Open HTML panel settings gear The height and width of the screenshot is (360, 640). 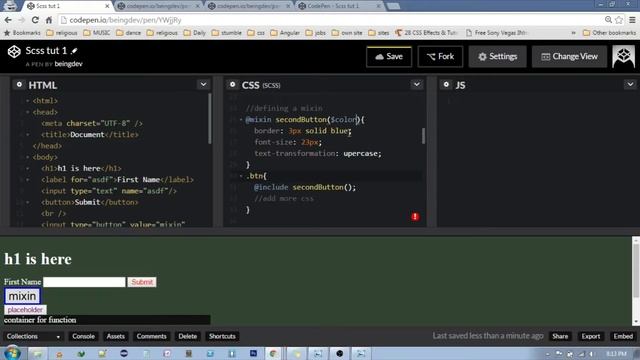pos(19,84)
